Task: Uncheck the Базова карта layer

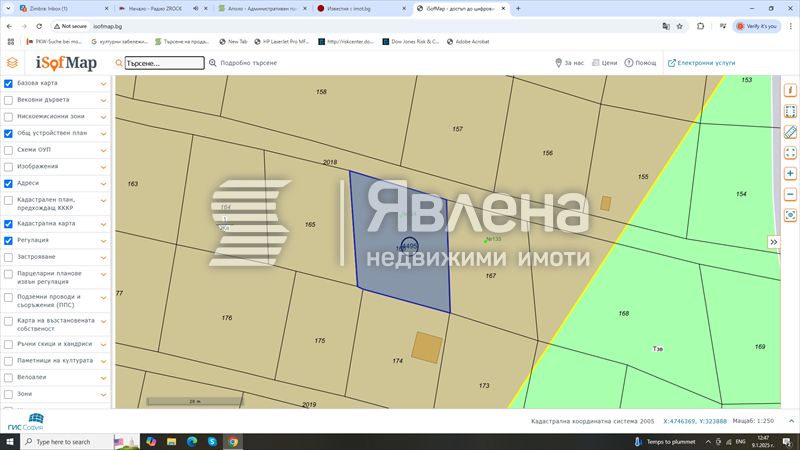Action: coord(8,84)
